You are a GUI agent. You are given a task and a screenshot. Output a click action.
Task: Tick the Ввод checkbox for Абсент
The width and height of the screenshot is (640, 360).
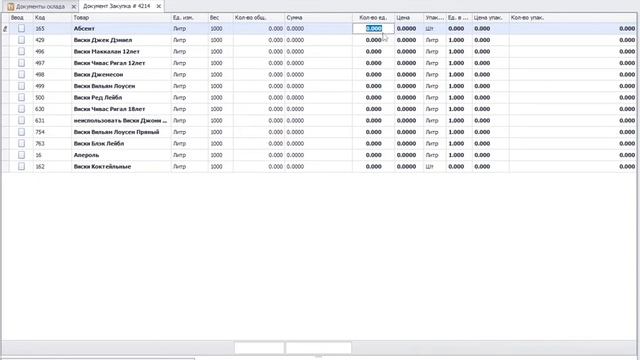click(x=21, y=28)
